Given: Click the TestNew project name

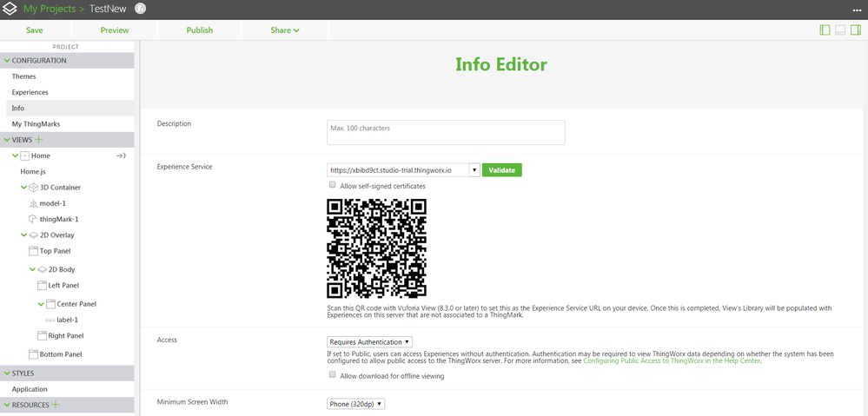Looking at the screenshot, I should pos(108,10).
